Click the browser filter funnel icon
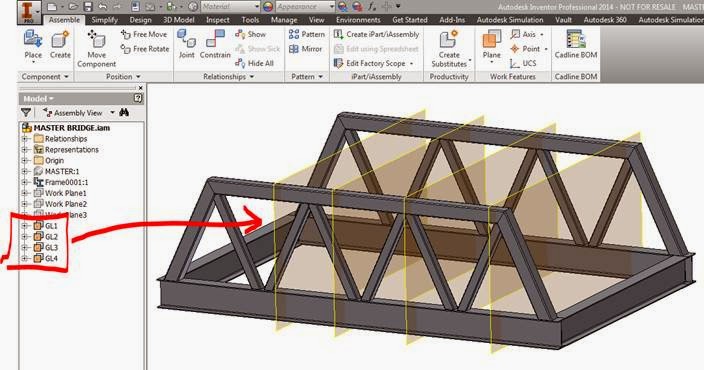The height and width of the screenshot is (370, 704). [x=26, y=113]
